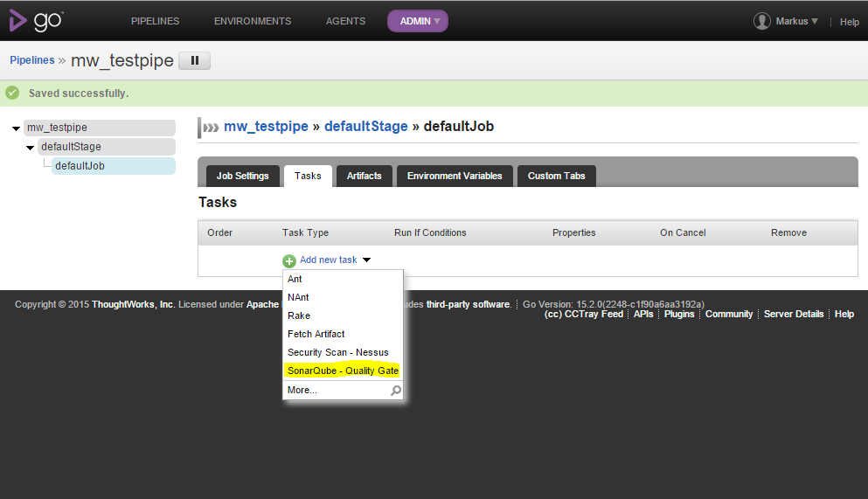Open the Agents page

345,21
